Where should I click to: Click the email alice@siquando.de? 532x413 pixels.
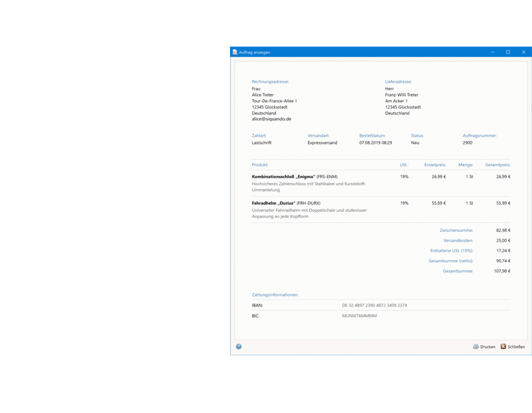click(x=271, y=119)
